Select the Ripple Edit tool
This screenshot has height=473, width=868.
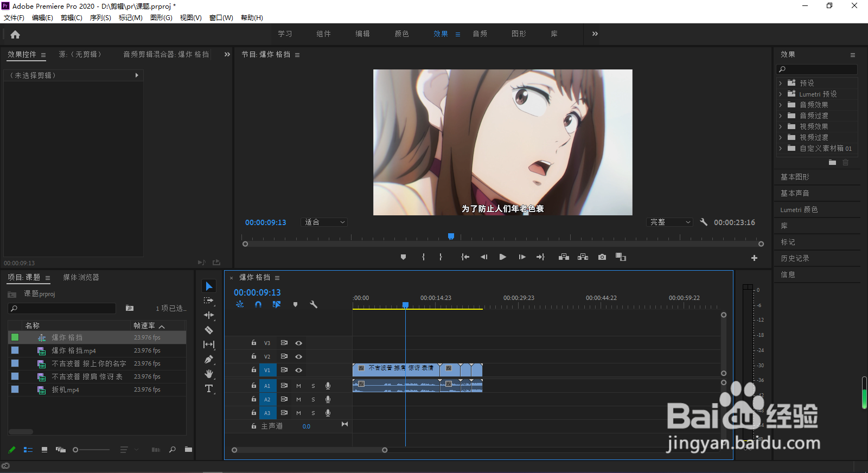click(209, 315)
